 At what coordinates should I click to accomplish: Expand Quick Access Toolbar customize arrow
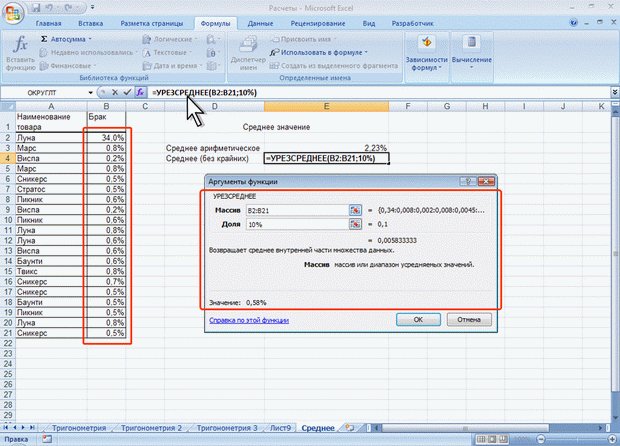click(93, 7)
